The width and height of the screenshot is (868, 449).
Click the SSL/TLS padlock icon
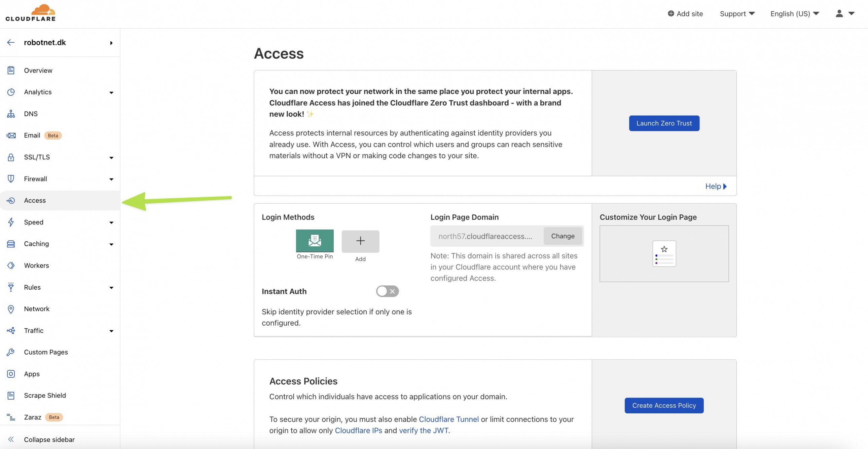coord(11,157)
